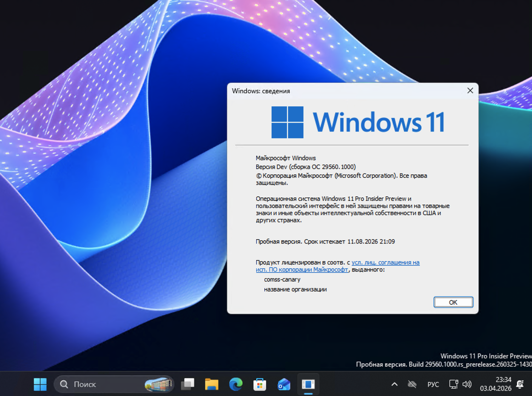Image resolution: width=532 pixels, height=396 pixels.
Task: Open Microsoft Store from the taskbar
Action: click(x=260, y=384)
